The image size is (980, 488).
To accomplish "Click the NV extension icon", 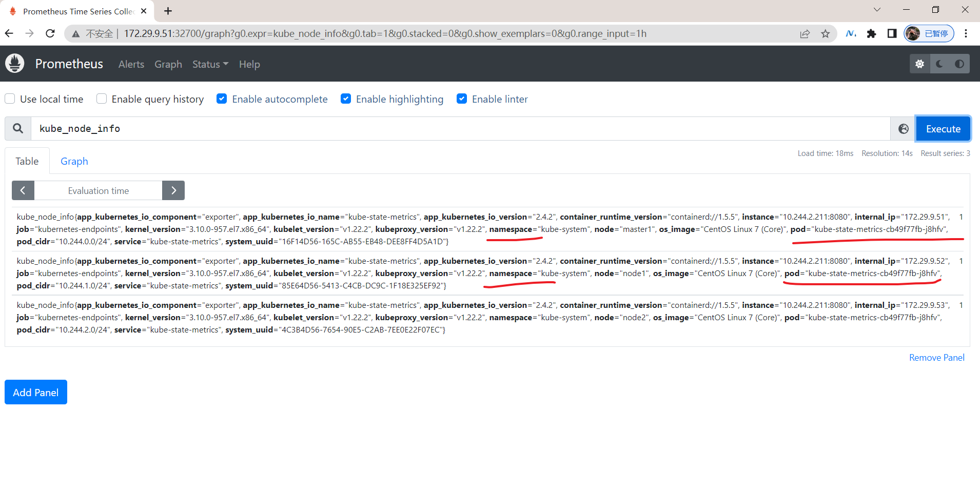I will (851, 34).
